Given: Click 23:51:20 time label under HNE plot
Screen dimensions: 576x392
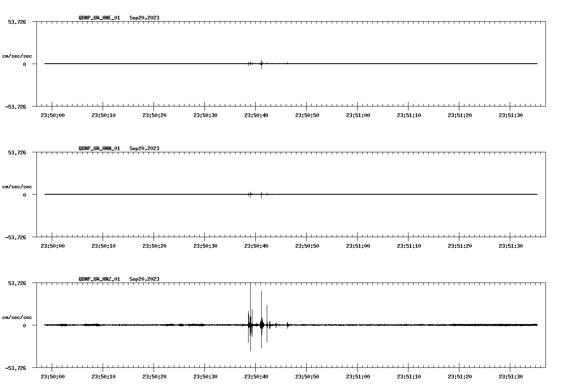Looking at the screenshot, I should coord(460,115).
